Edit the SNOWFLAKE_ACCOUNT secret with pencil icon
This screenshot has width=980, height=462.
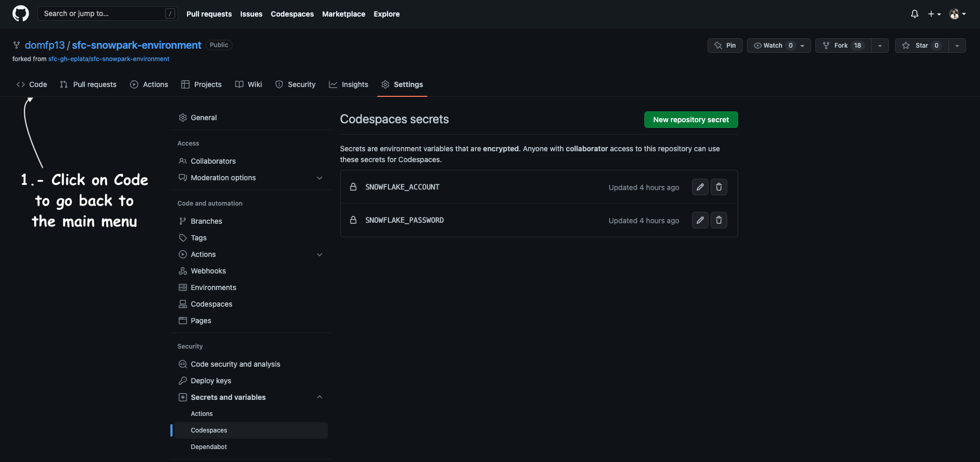coord(700,187)
